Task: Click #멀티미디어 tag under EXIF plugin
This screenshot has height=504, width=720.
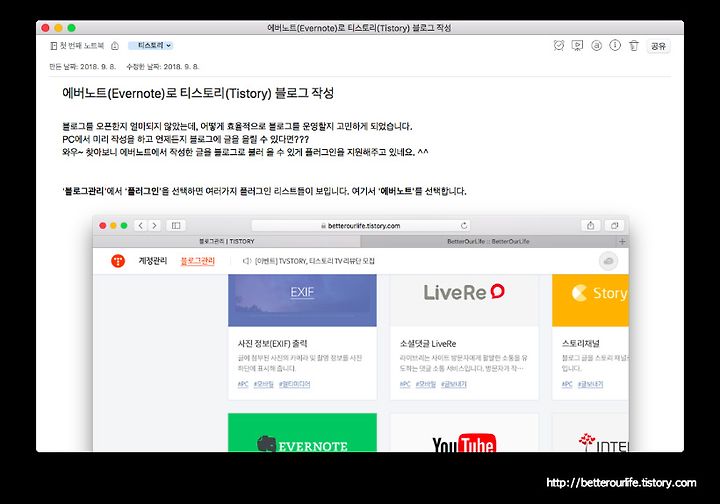Action: (x=294, y=384)
